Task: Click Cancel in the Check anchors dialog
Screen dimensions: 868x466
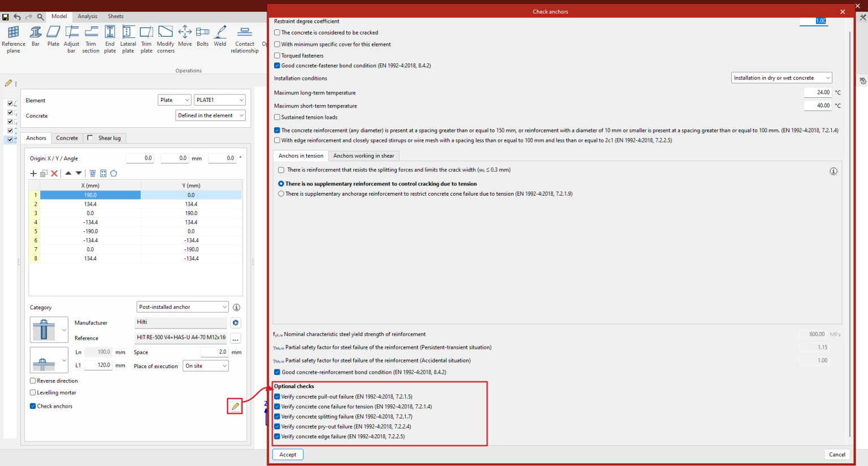Action: [837, 454]
